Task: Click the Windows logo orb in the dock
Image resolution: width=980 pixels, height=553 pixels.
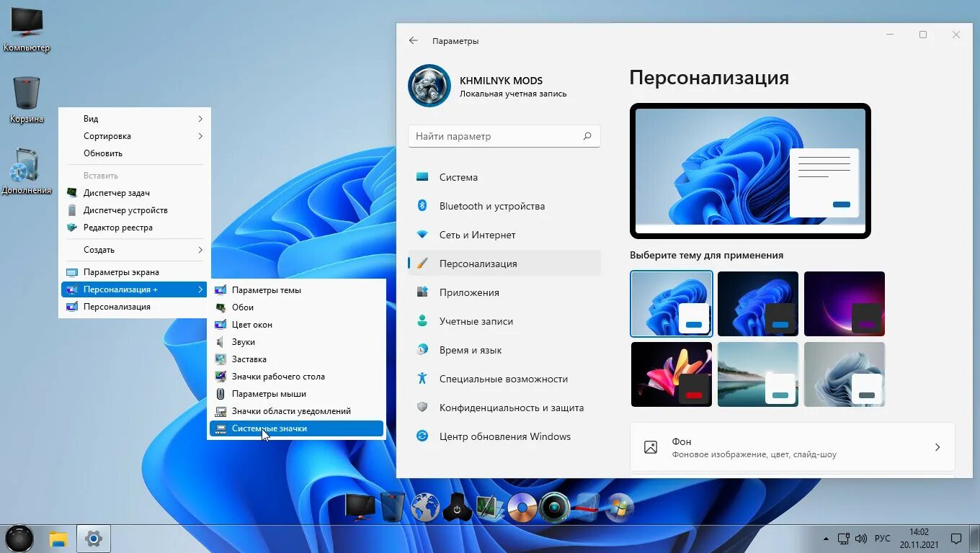Action: 620,508
